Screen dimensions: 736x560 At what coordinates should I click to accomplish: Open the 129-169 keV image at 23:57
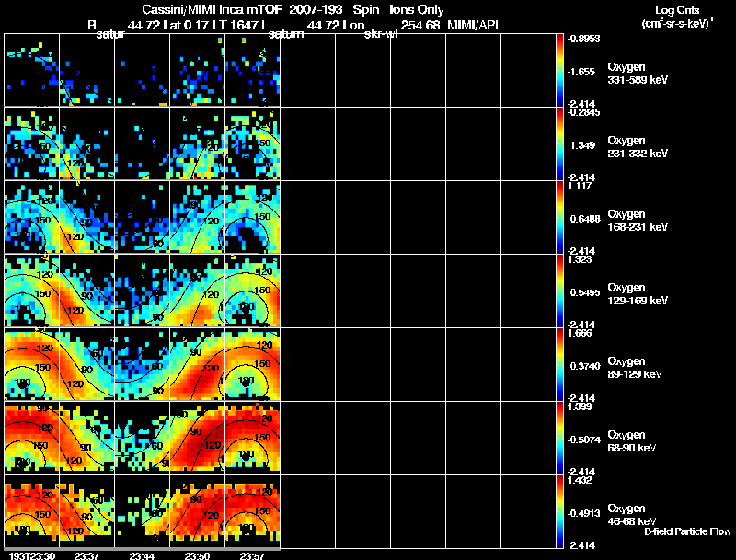point(252,291)
